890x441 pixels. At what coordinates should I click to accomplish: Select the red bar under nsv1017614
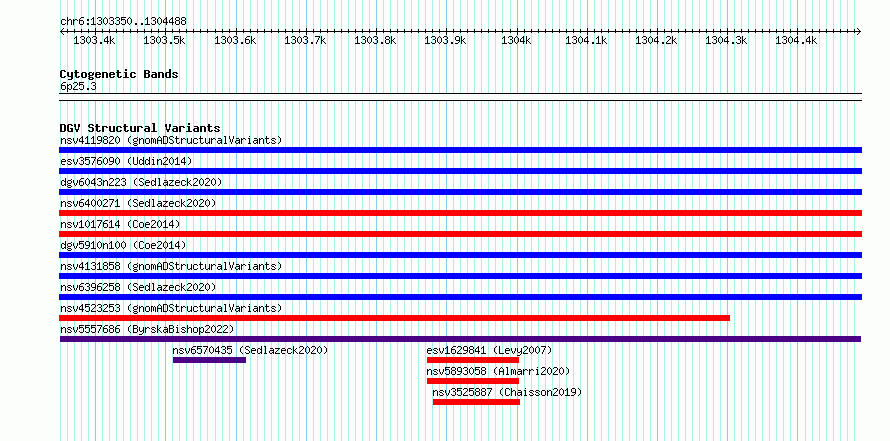460,234
